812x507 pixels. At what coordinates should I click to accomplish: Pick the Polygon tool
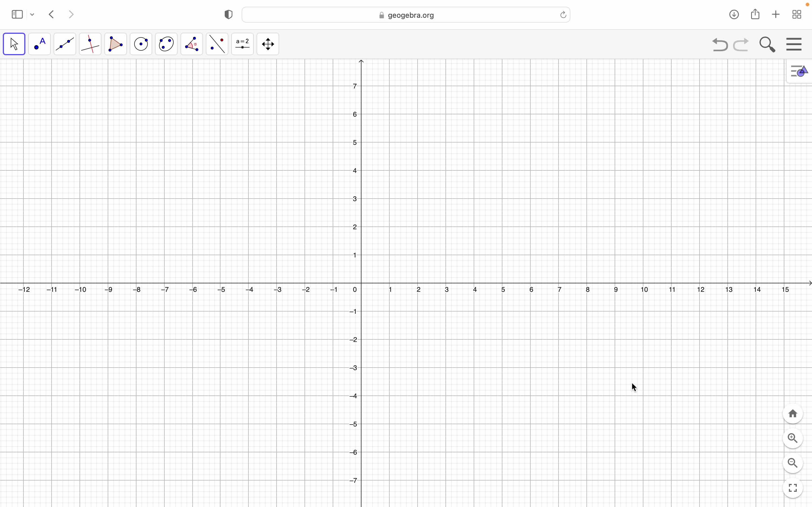click(116, 44)
